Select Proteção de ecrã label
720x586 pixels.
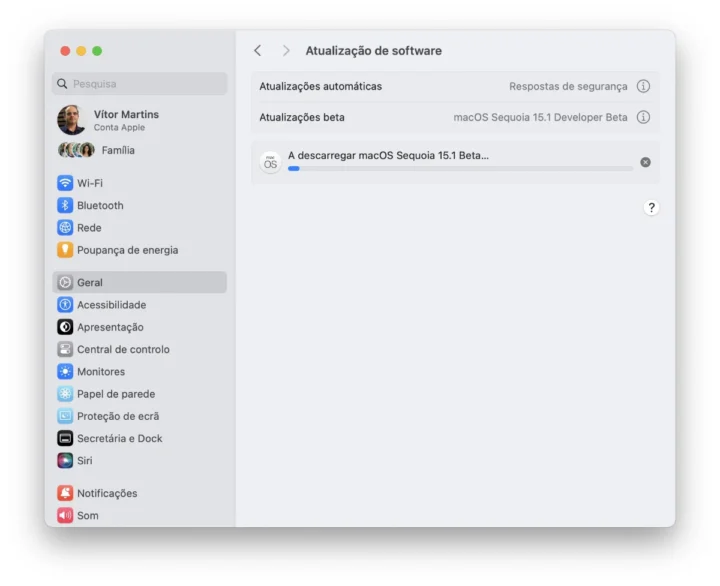(x=118, y=416)
